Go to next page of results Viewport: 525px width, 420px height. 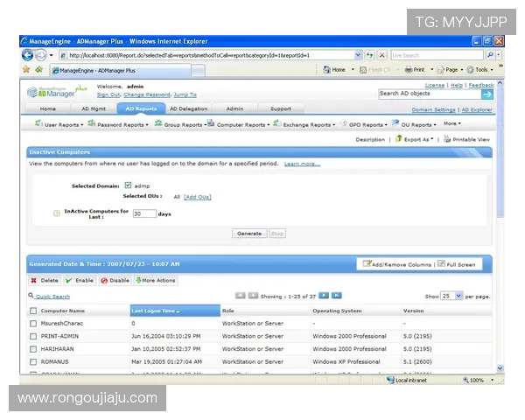click(x=324, y=296)
